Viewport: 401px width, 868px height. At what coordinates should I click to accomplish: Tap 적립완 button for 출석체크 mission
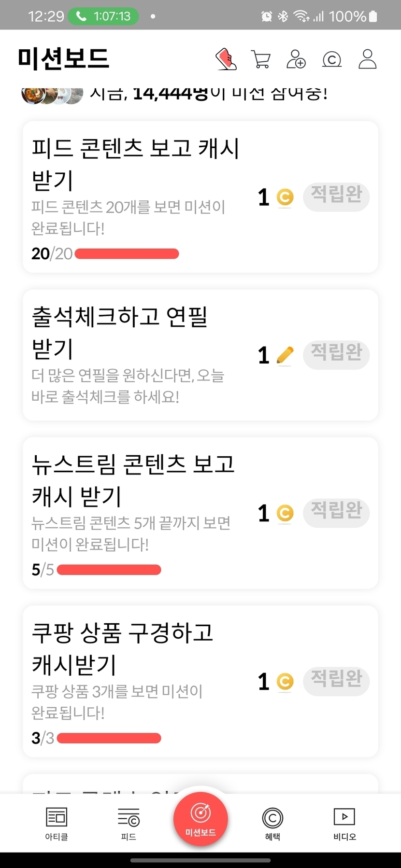(x=336, y=355)
